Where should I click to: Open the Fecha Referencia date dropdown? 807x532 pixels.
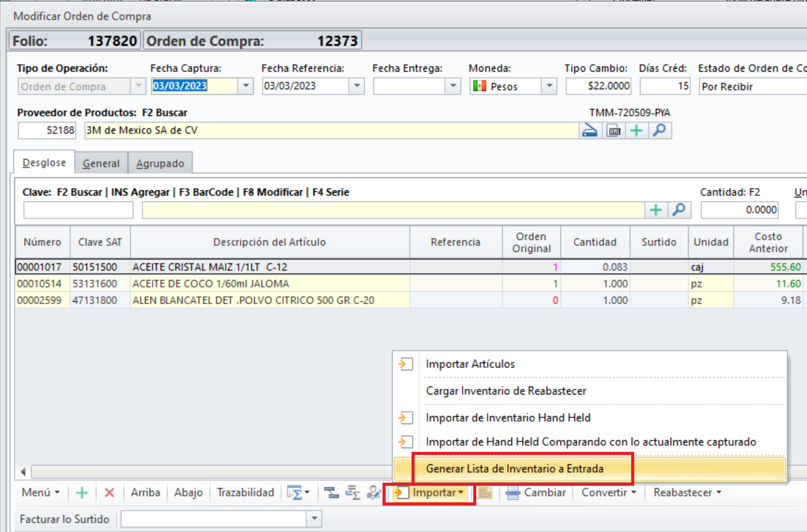357,86
